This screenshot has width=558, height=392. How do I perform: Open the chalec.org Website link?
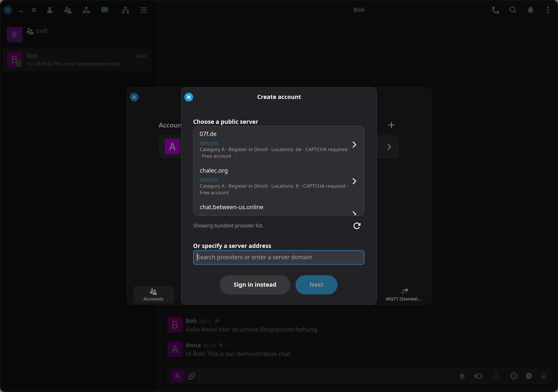[x=209, y=179]
